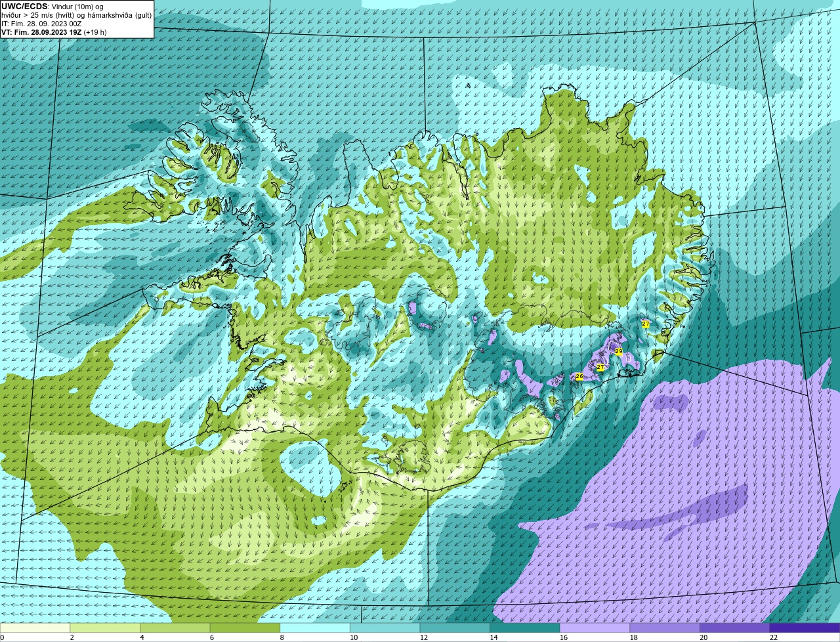Click the 'Vindur (10m) og' text
This screenshot has height=642, width=840.
77,7
